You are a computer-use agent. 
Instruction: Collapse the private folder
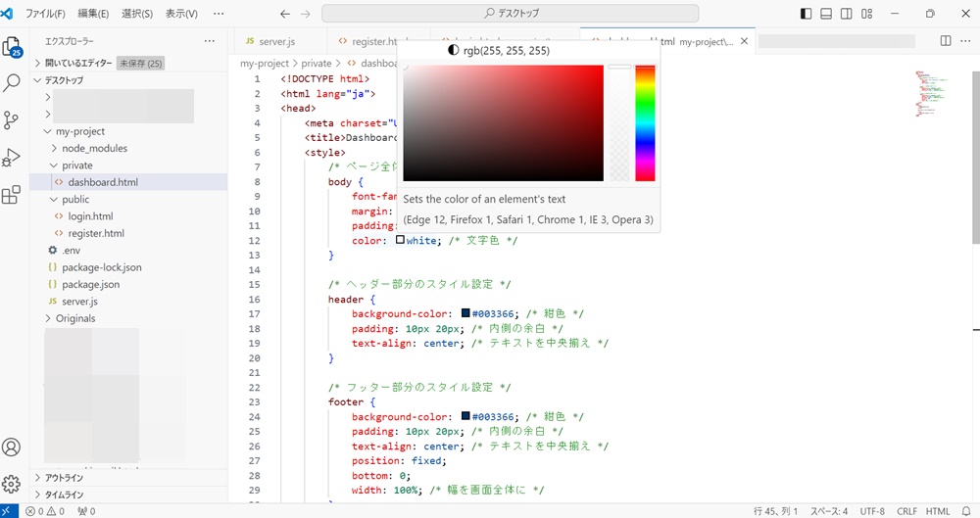pyautogui.click(x=128, y=165)
